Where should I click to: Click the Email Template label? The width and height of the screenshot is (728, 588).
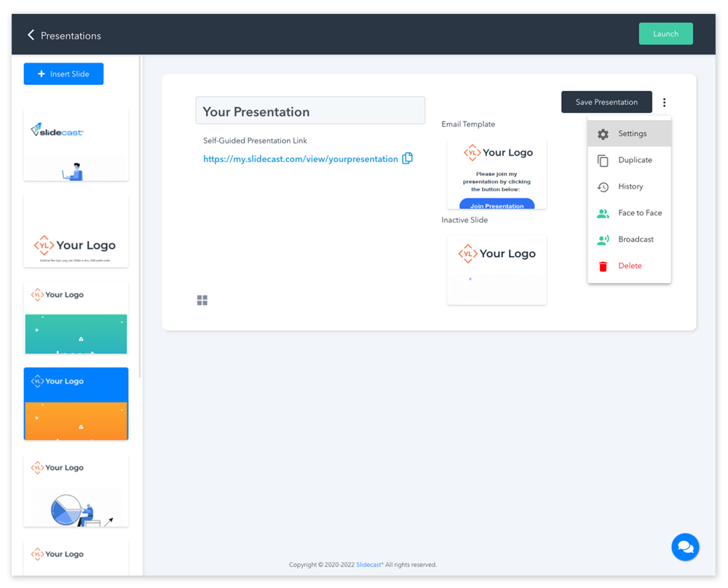coord(468,124)
